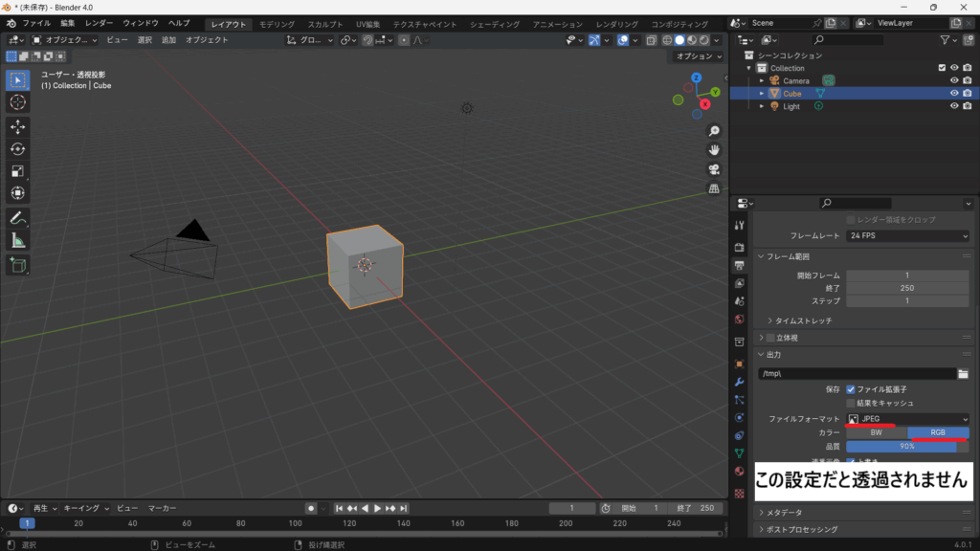Adjust the 品質 90% slider

(x=907, y=446)
